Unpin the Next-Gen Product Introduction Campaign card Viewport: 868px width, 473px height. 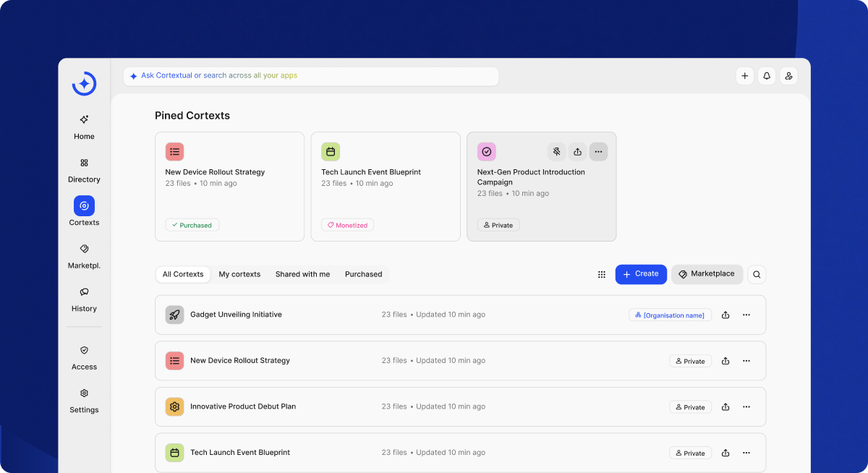[x=556, y=152]
